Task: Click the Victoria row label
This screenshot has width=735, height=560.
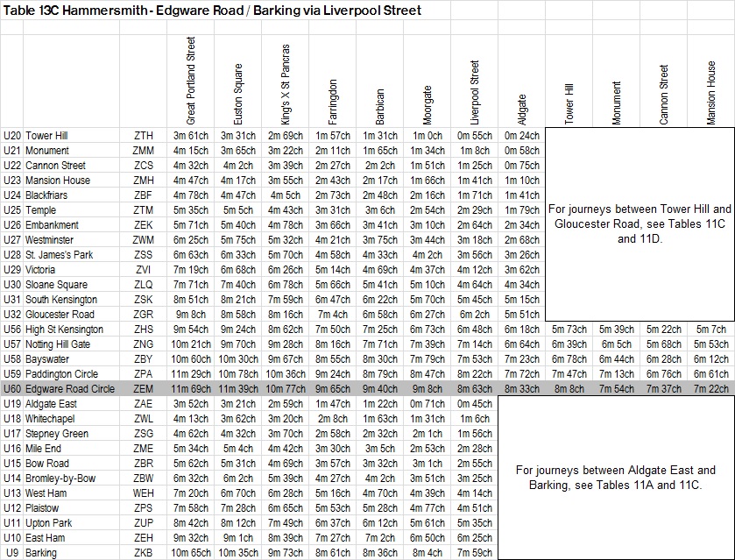Action: point(39,270)
